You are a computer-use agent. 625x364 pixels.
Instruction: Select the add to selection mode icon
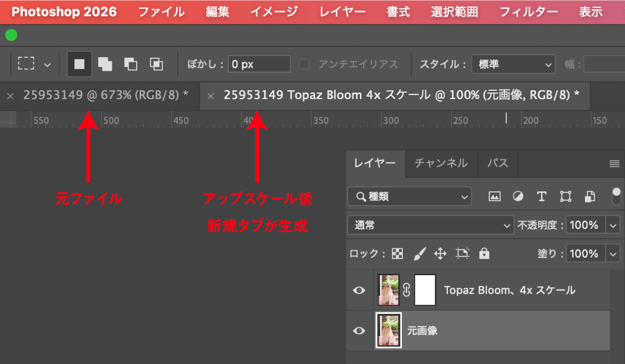[x=104, y=64]
